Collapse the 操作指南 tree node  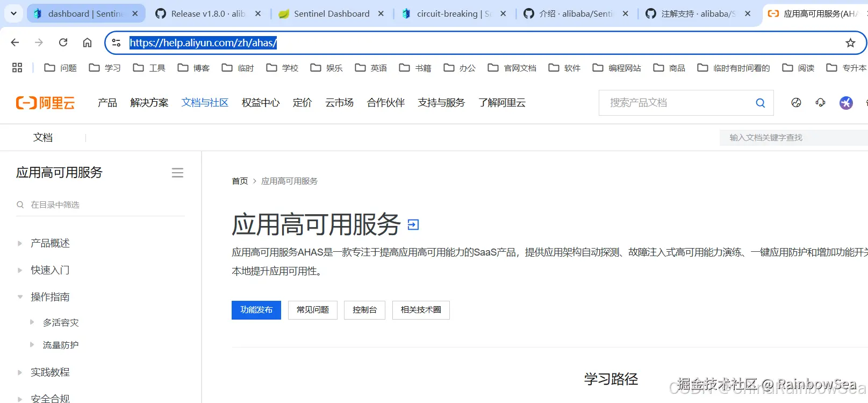point(20,297)
